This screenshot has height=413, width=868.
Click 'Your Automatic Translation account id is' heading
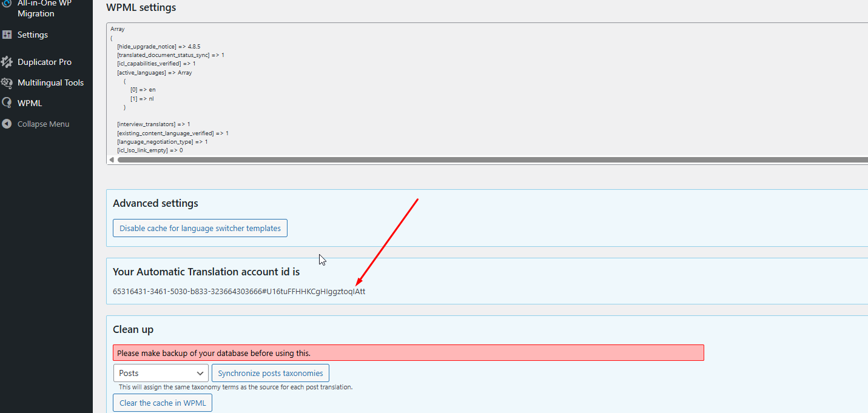tap(206, 272)
